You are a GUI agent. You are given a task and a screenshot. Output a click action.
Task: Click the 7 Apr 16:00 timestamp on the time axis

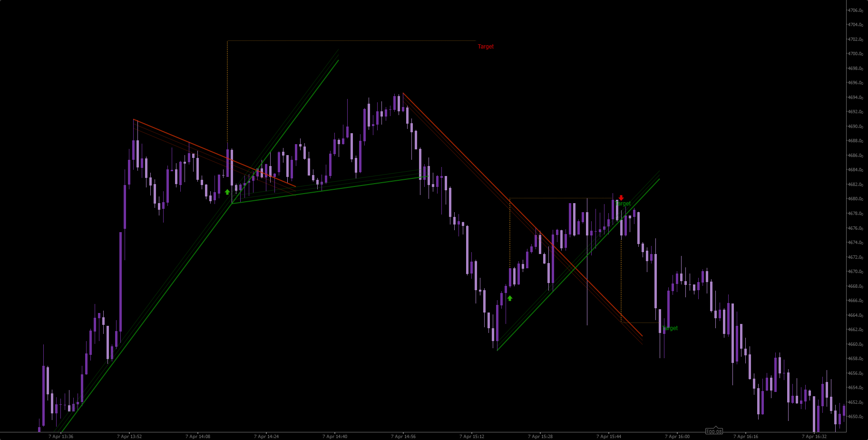[677, 436]
